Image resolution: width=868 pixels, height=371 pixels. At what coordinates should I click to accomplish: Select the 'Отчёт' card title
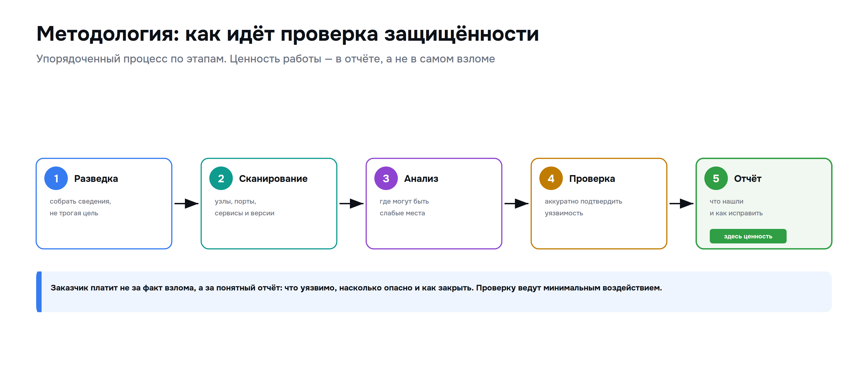pos(748,178)
